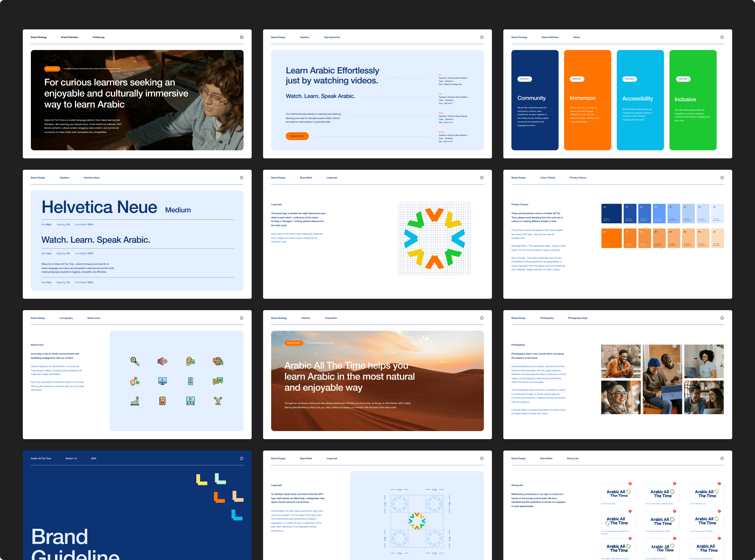This screenshot has width=755, height=560.
Task: Select the light blue Accessibility value card
Action: click(640, 100)
